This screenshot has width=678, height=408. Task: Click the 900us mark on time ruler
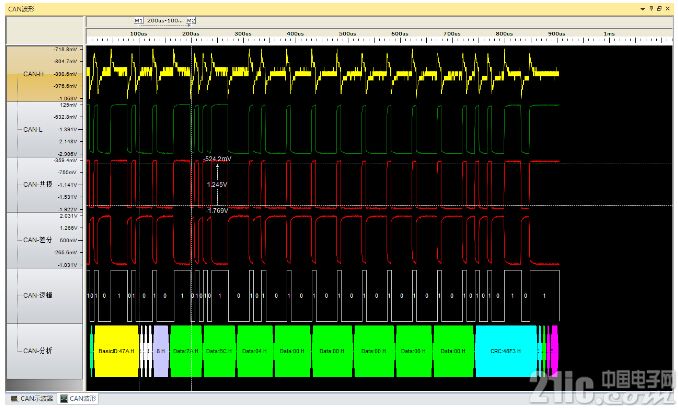coord(556,34)
